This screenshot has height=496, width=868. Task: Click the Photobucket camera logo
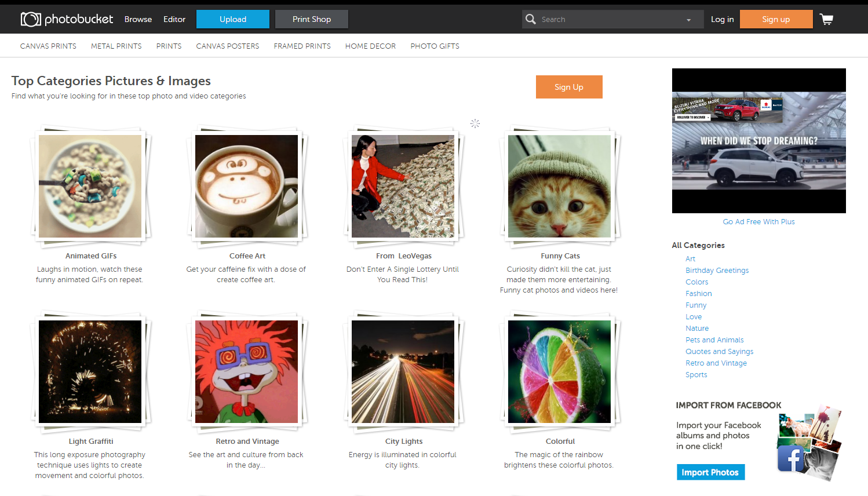click(30, 19)
